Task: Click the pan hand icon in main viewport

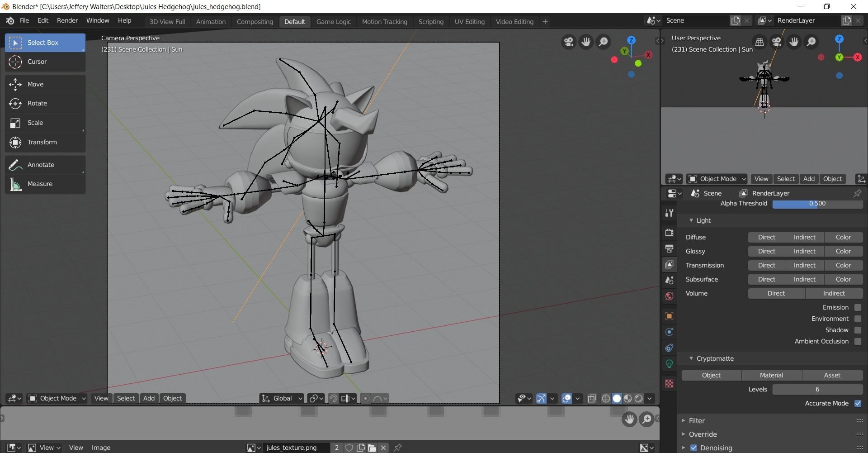Action: (x=586, y=42)
